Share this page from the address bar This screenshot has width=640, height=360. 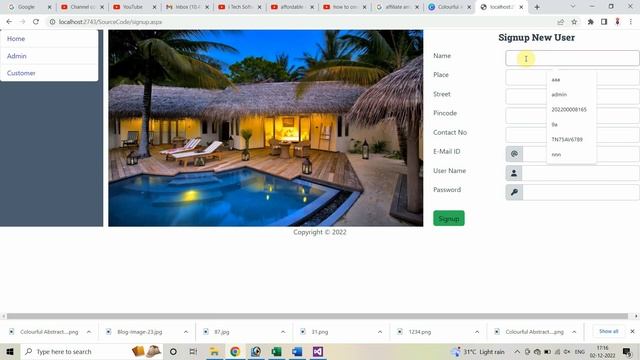[560, 22]
